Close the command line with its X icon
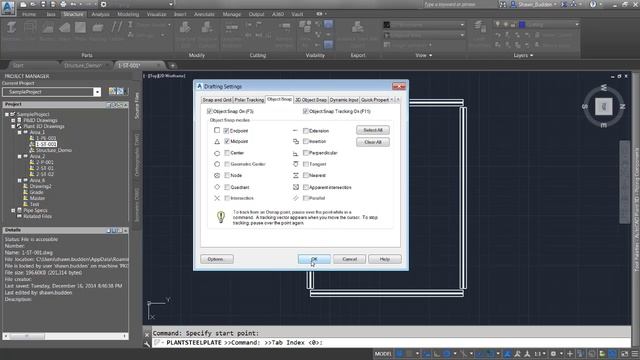 coord(147,334)
